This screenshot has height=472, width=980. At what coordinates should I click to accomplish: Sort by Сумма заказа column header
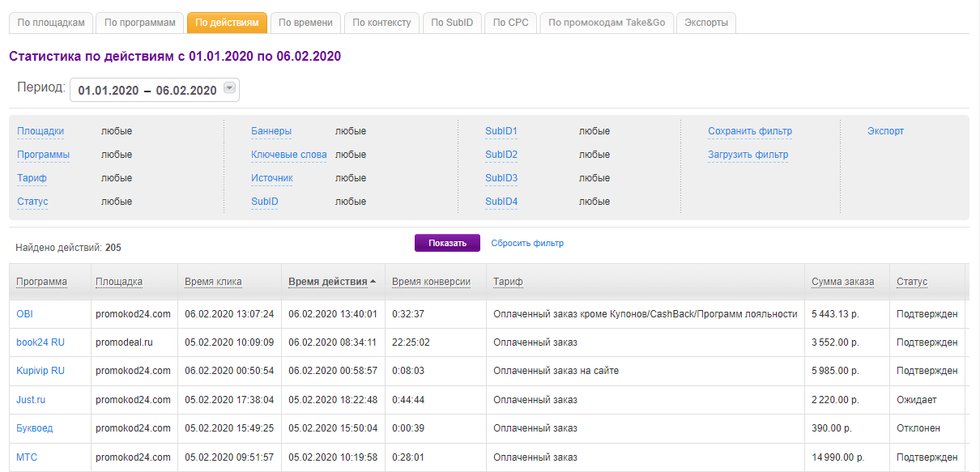point(842,282)
